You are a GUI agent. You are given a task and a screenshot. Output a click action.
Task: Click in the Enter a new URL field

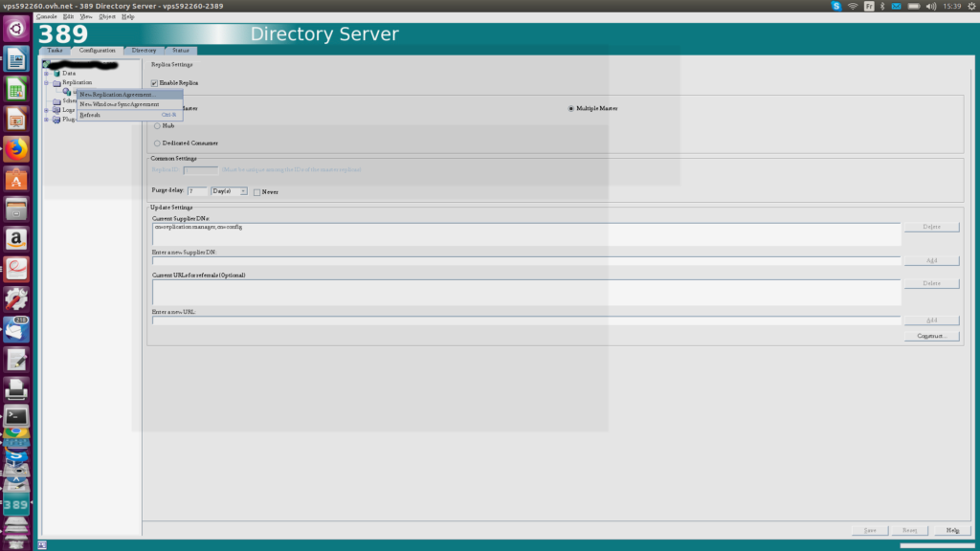pos(526,320)
